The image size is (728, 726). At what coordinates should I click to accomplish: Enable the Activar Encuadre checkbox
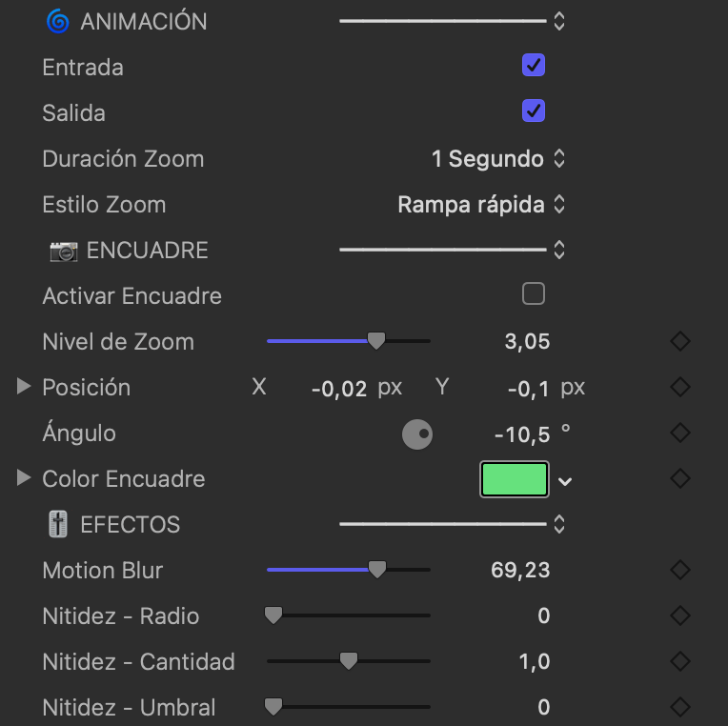(x=534, y=294)
